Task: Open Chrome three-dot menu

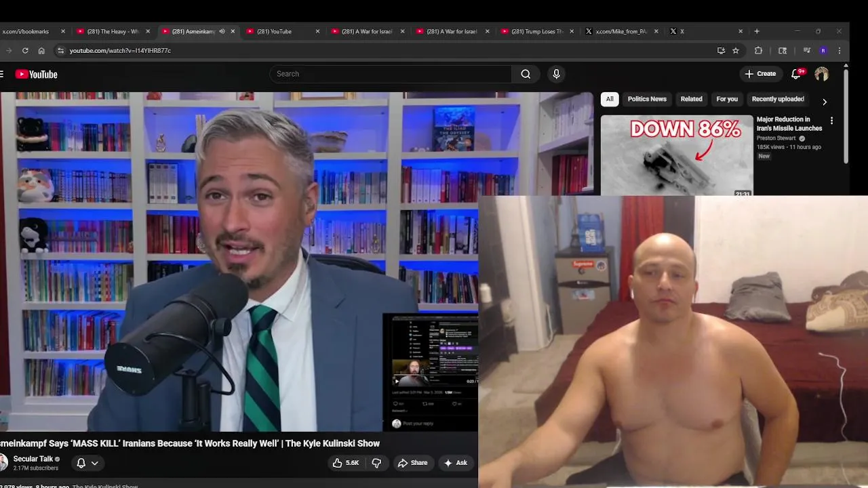Action: tap(839, 50)
